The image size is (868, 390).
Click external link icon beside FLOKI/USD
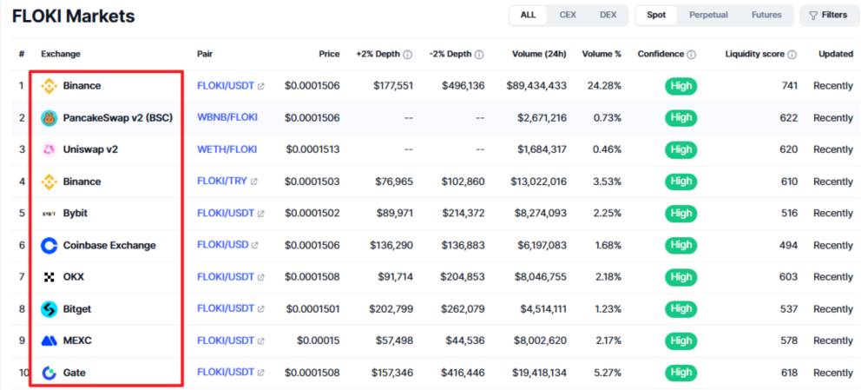click(254, 246)
